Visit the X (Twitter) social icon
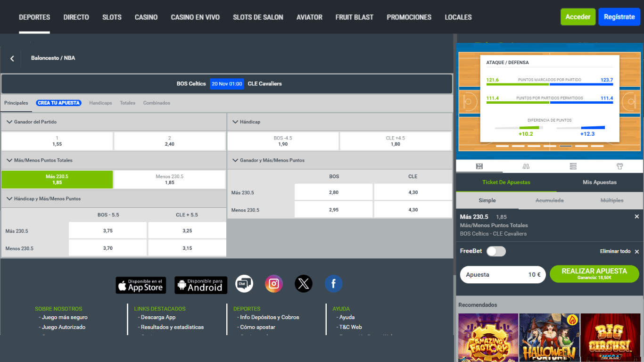The image size is (644, 362). (304, 284)
